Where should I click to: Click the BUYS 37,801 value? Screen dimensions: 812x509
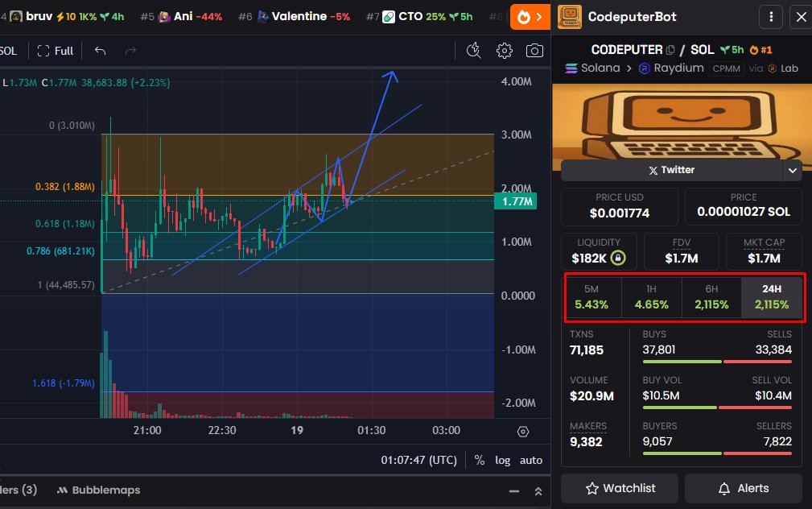[659, 350]
